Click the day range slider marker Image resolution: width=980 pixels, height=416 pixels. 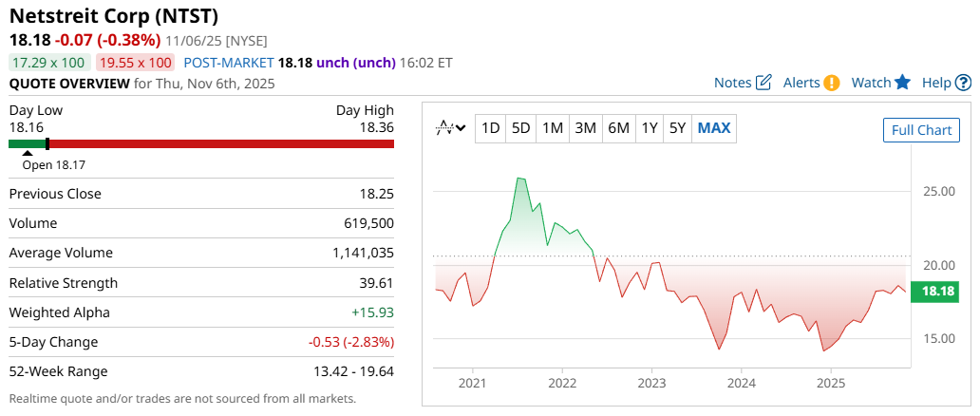pos(47,144)
